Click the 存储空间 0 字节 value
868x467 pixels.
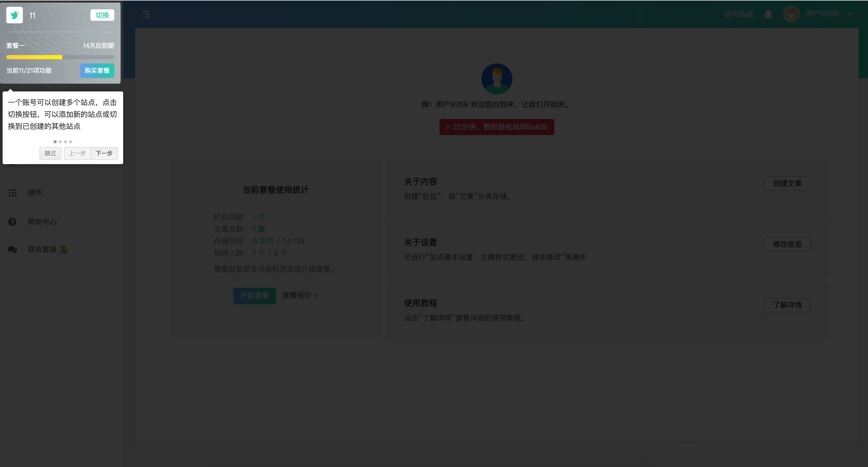pyautogui.click(x=263, y=241)
